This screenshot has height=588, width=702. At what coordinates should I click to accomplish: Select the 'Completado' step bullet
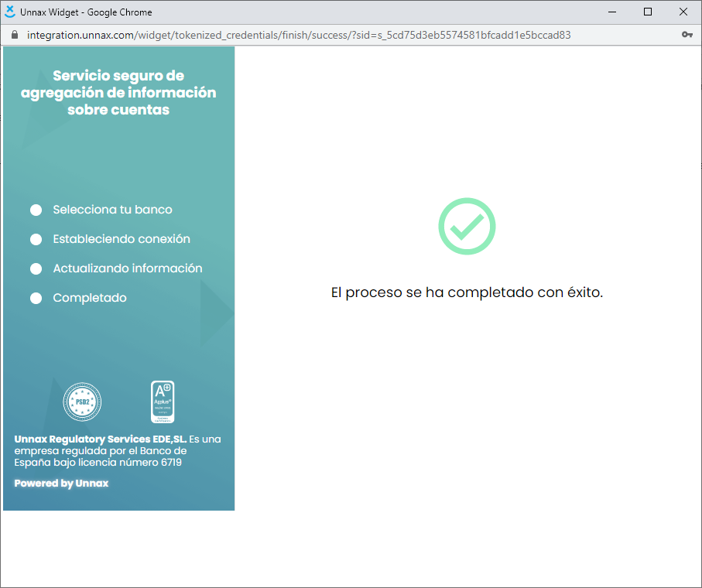click(x=36, y=298)
